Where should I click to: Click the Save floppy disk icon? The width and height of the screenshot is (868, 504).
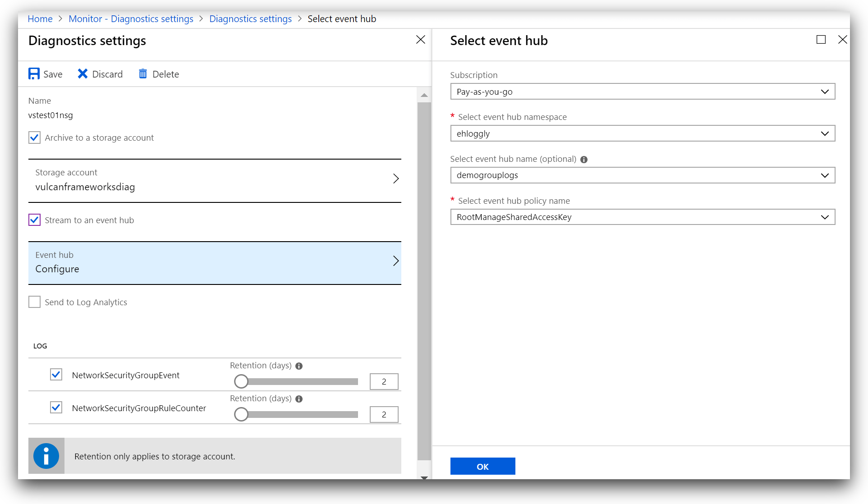(x=34, y=74)
